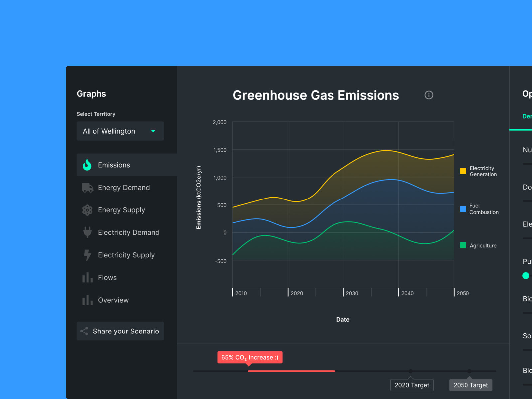Click the Overview bar chart icon
The height and width of the screenshot is (399, 532).
coord(87,300)
